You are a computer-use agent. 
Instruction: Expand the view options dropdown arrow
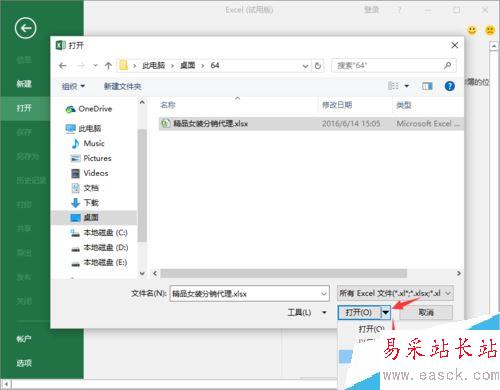click(407, 86)
